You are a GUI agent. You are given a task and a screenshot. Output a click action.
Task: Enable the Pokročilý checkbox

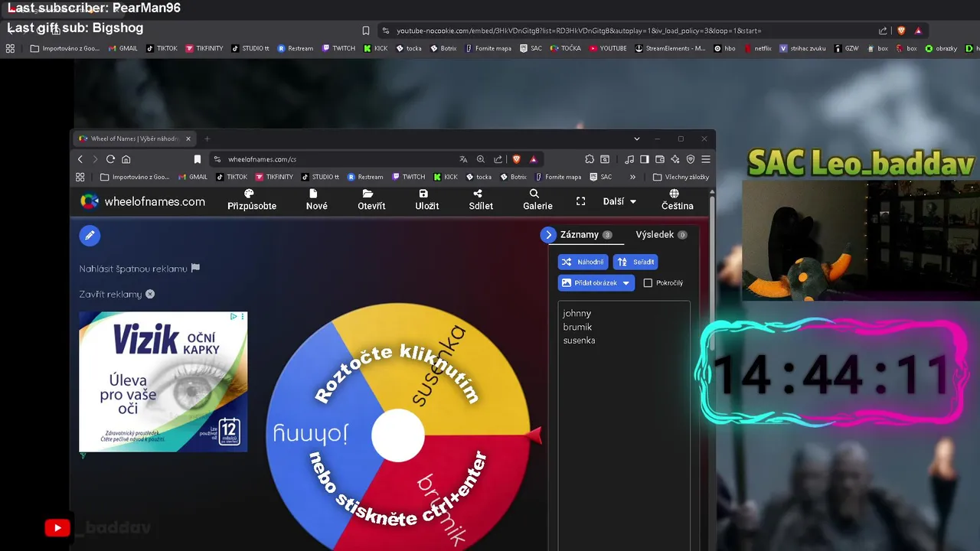(x=648, y=283)
